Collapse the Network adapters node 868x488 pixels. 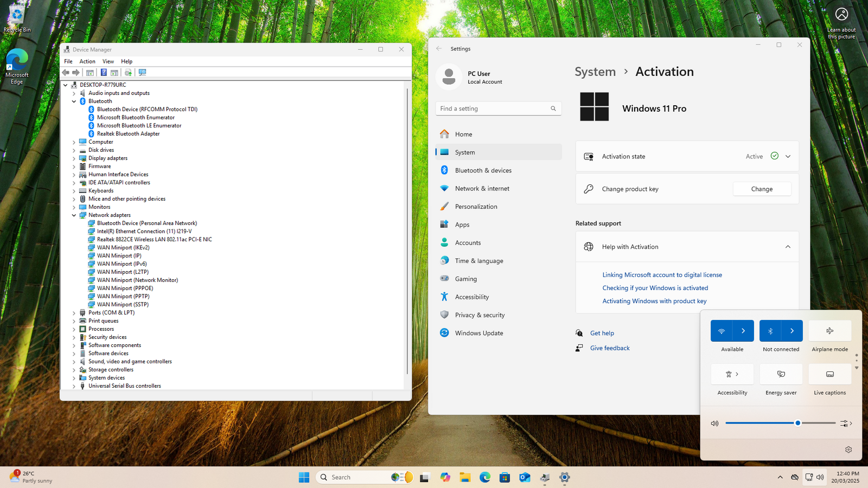point(74,215)
